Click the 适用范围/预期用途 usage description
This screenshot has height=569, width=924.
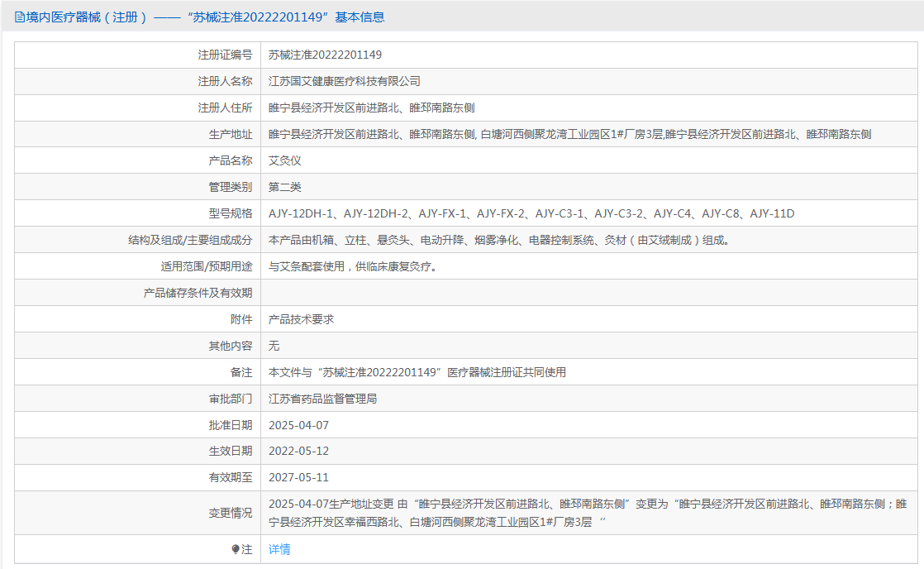[354, 266]
